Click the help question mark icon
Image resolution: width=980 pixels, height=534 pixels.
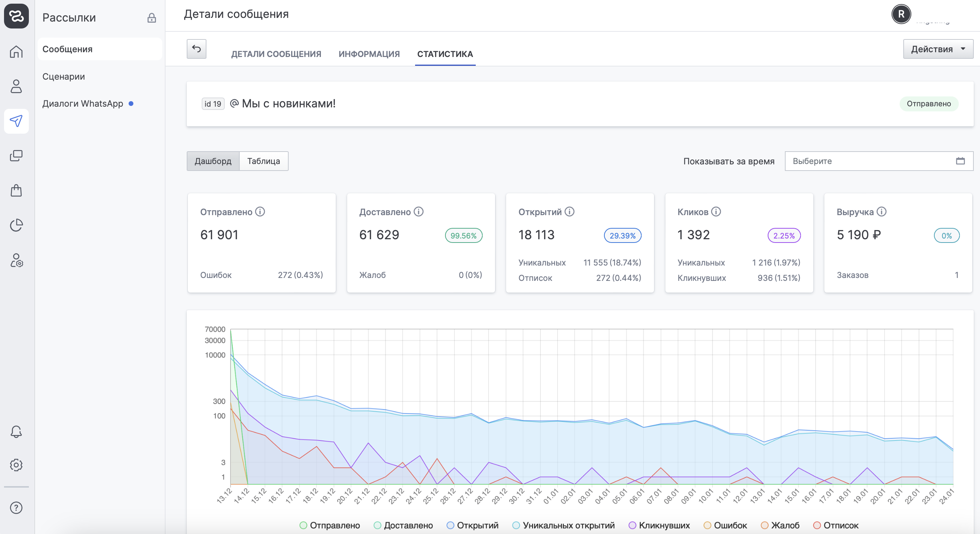click(x=16, y=507)
